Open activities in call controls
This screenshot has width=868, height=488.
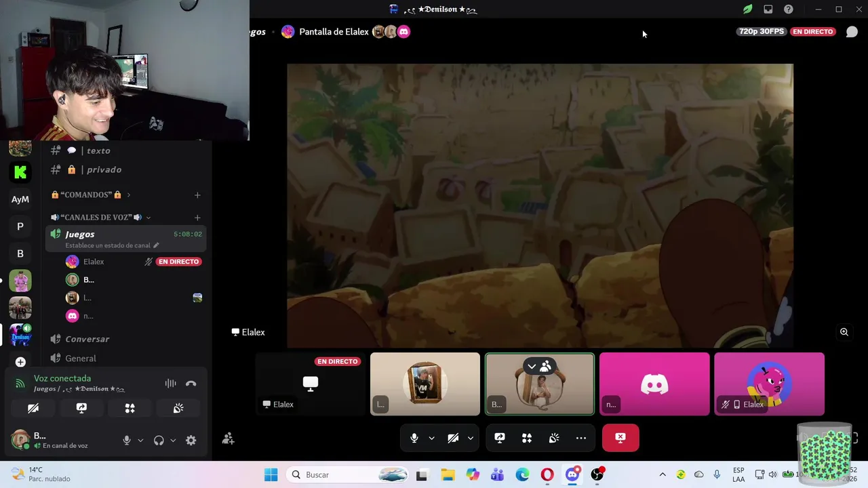click(527, 438)
